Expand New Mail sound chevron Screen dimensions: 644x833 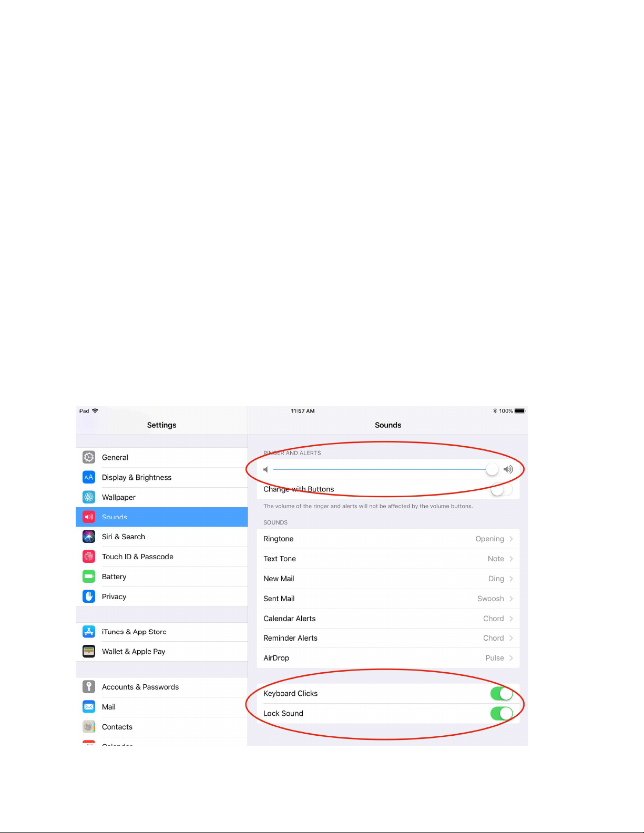pos(511,579)
